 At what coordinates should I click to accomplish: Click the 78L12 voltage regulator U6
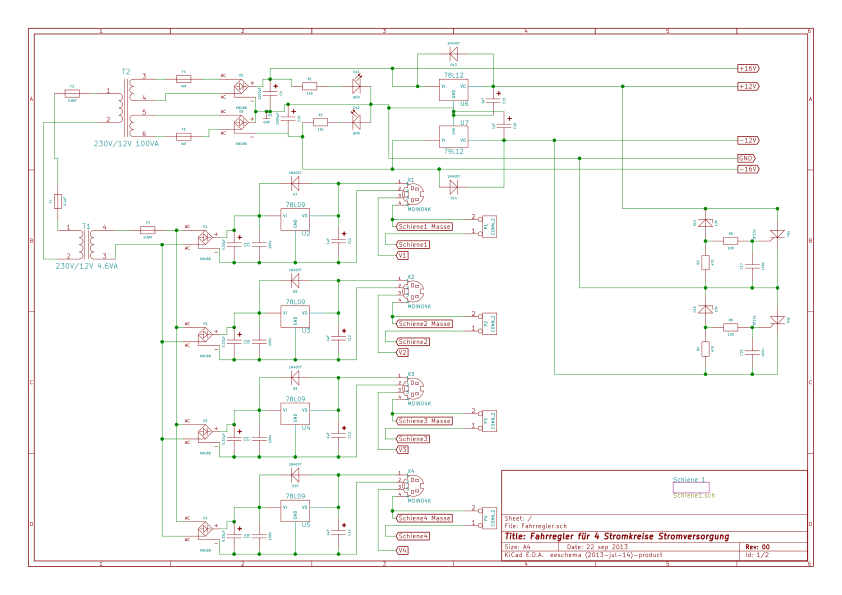pos(453,90)
